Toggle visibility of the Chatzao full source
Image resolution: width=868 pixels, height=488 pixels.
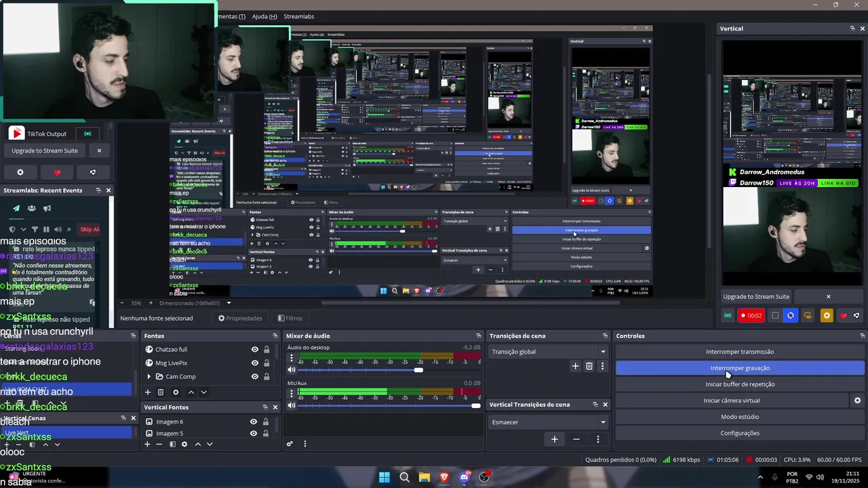[x=254, y=350]
